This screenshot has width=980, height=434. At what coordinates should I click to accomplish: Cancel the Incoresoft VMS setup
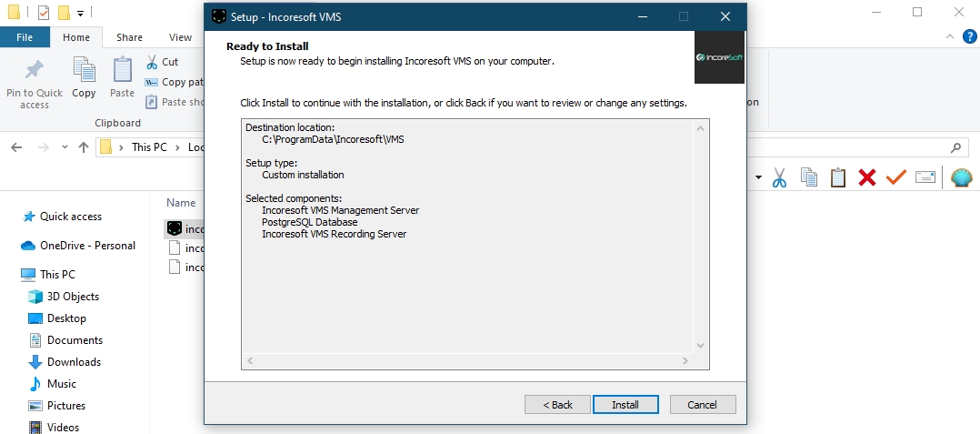tap(703, 405)
